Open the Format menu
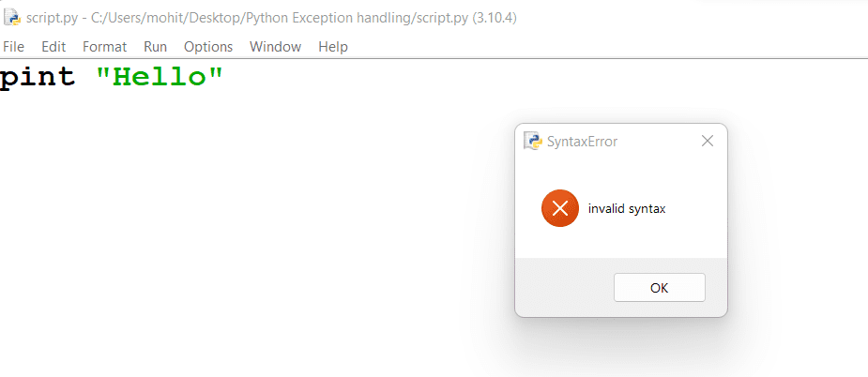Screen dimensions: 868x377 coord(104,47)
